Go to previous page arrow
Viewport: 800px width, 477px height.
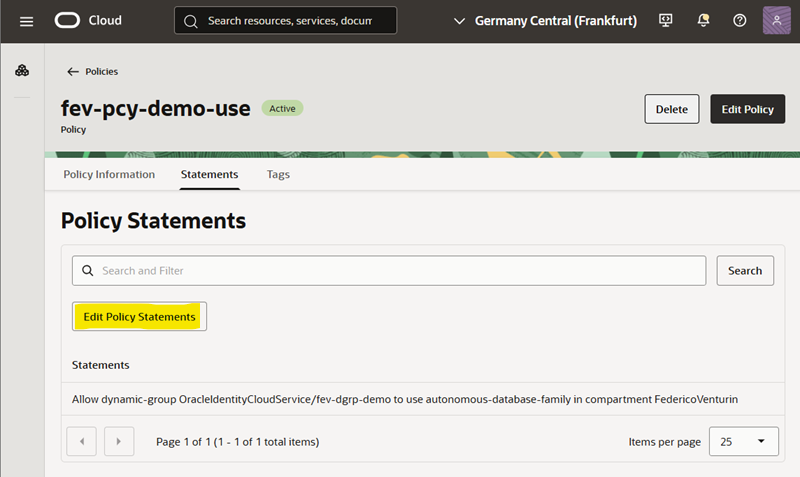(x=82, y=441)
